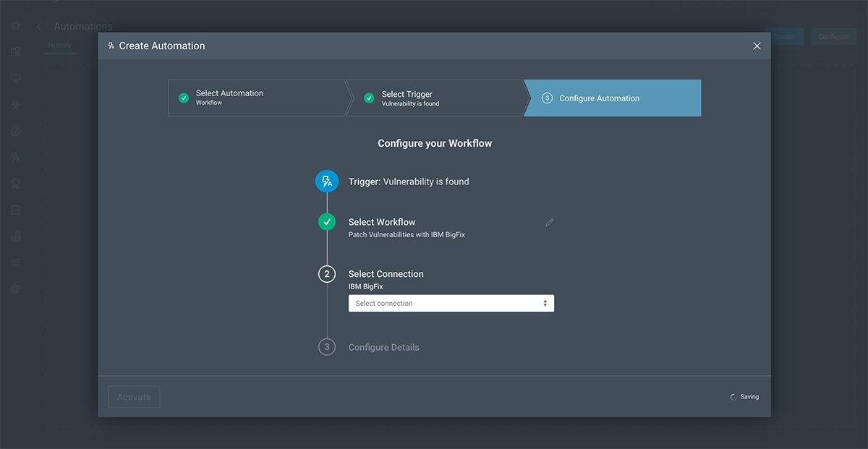Screen dimensions: 868x449
Task: Click the blue Trigger lightning icon
Action: click(x=327, y=181)
